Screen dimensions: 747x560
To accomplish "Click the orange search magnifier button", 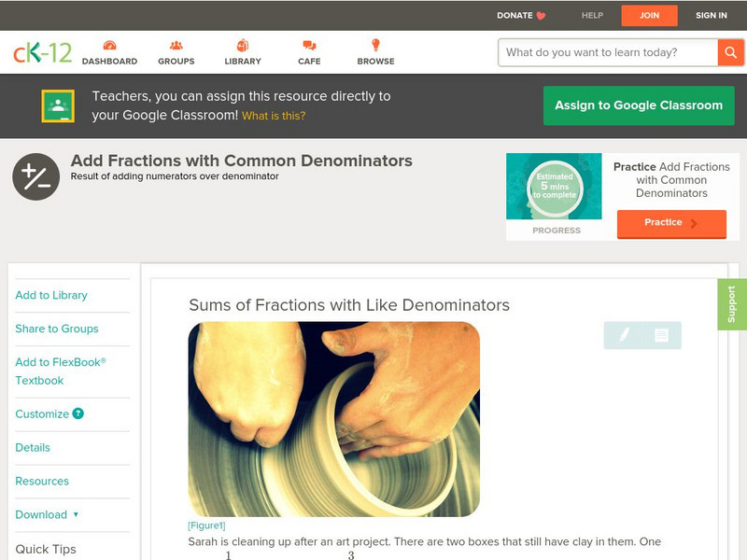I will [730, 52].
